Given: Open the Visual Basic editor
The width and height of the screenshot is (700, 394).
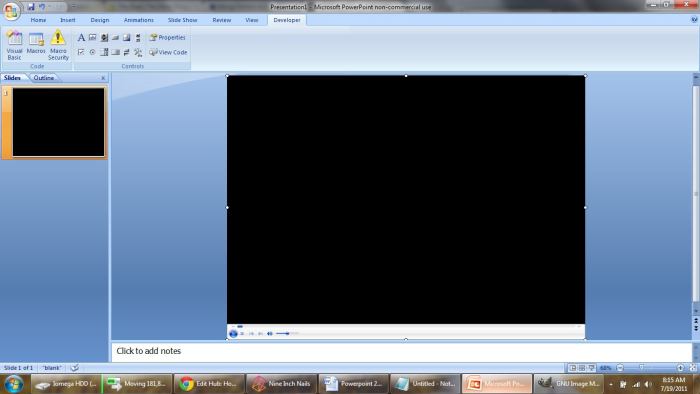Looking at the screenshot, I should [14, 45].
